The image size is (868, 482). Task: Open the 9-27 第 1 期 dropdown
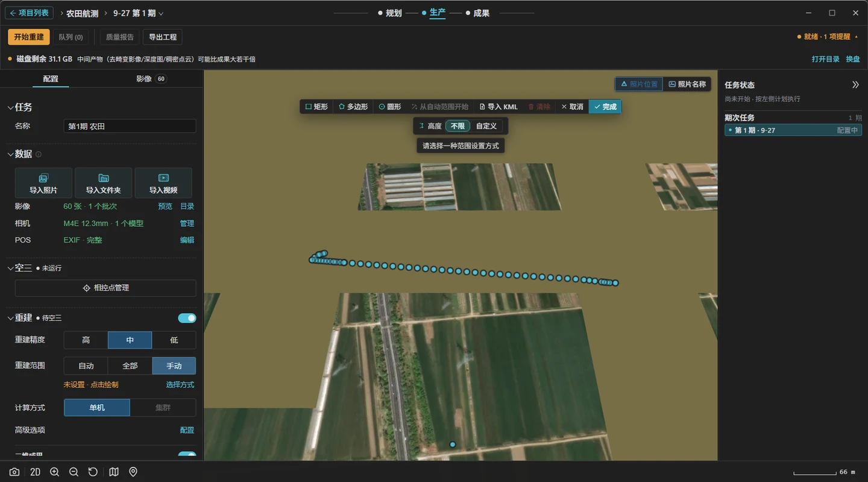coord(138,13)
